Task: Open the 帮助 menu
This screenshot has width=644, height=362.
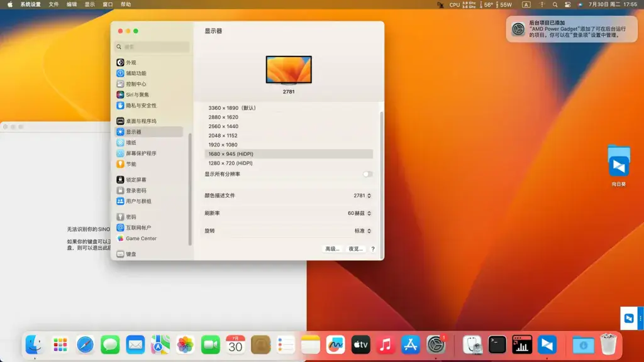Action: coord(126,4)
